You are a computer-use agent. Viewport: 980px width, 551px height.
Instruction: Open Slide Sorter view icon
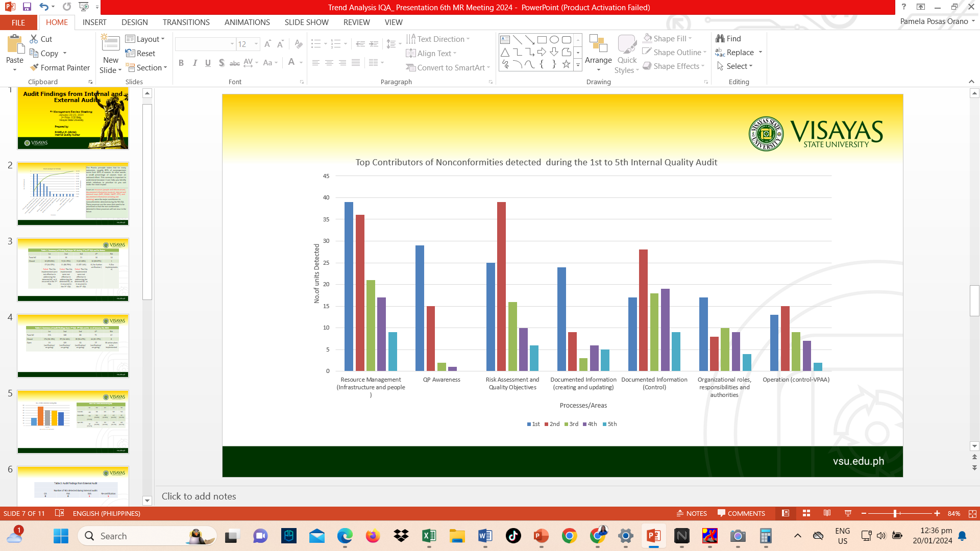pyautogui.click(x=806, y=513)
